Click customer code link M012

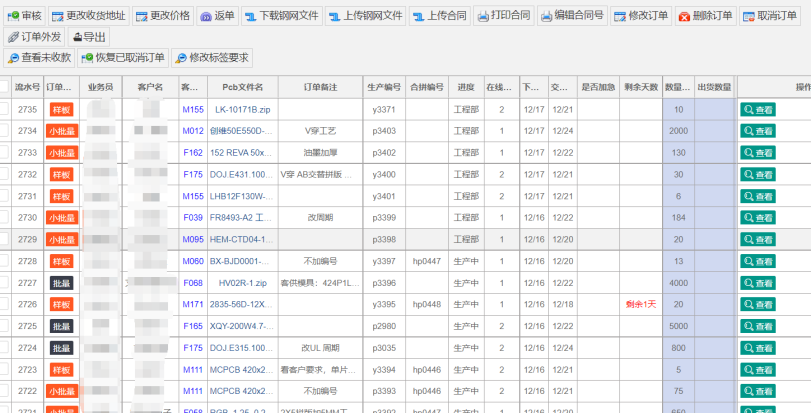(192, 131)
